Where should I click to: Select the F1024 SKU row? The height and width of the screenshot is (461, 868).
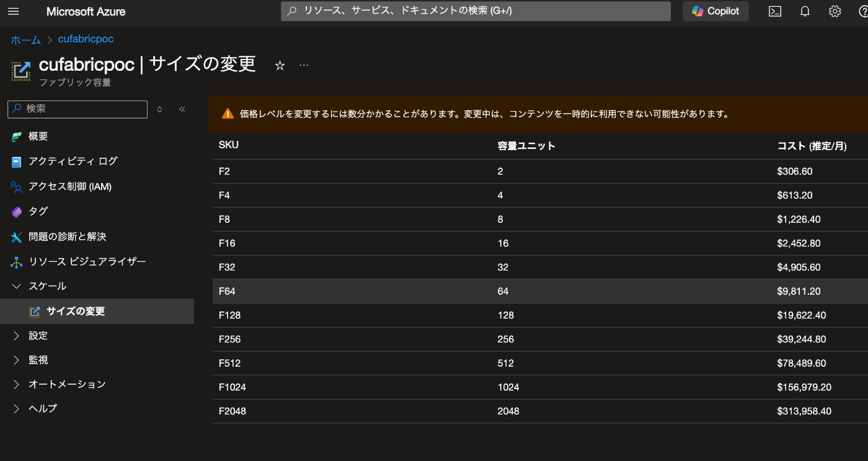coord(540,387)
